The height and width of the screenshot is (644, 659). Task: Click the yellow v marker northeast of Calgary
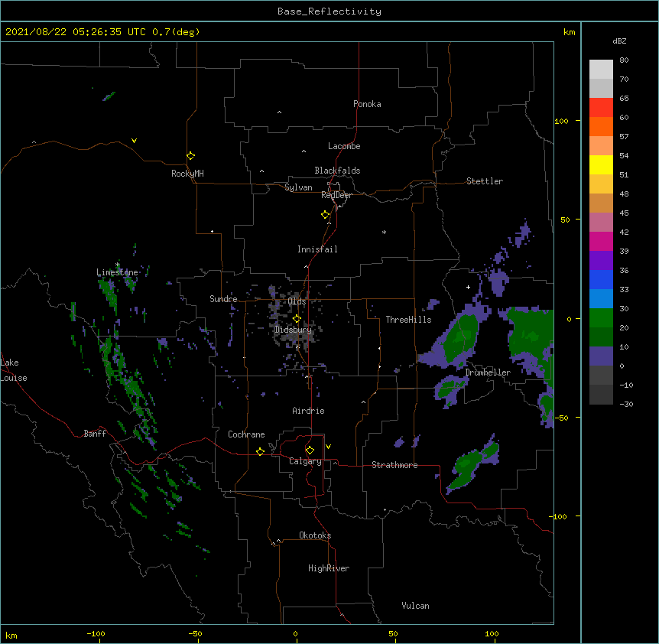[328, 447]
